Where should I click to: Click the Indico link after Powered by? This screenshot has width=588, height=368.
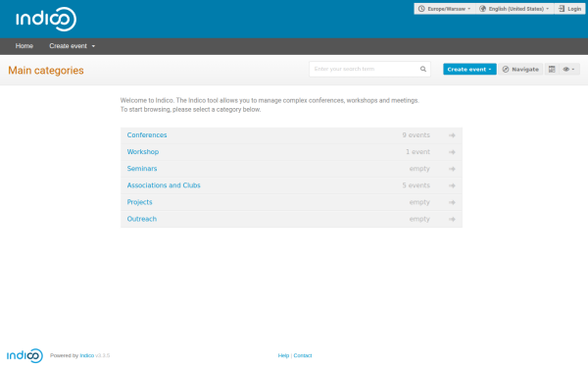(x=87, y=355)
